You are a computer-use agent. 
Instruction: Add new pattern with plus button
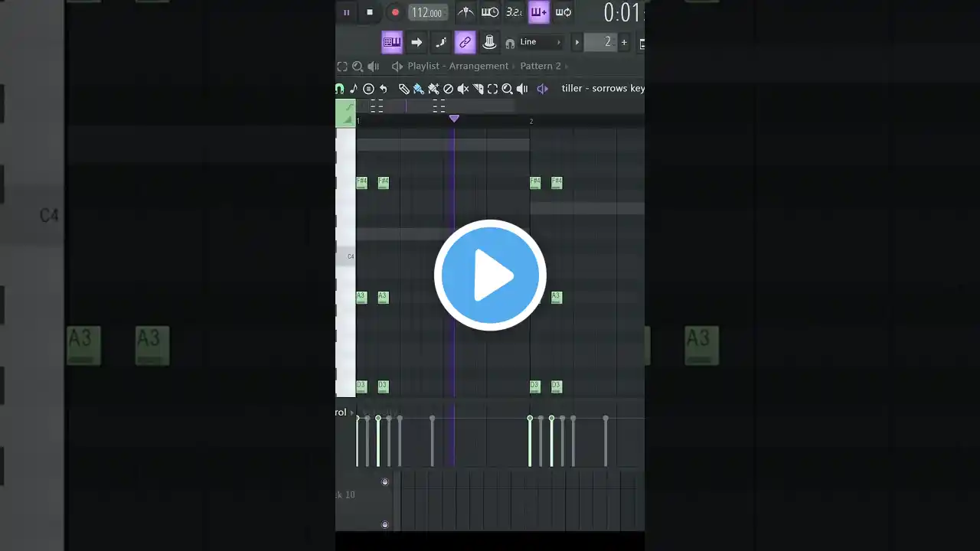pos(624,42)
